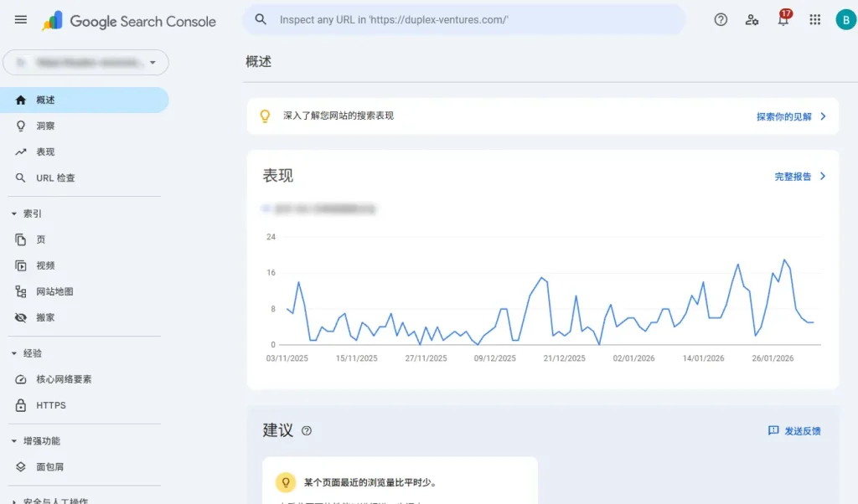The image size is (858, 504).
Task: Click the hamburger navigation menu icon
Action: pyautogui.click(x=20, y=19)
